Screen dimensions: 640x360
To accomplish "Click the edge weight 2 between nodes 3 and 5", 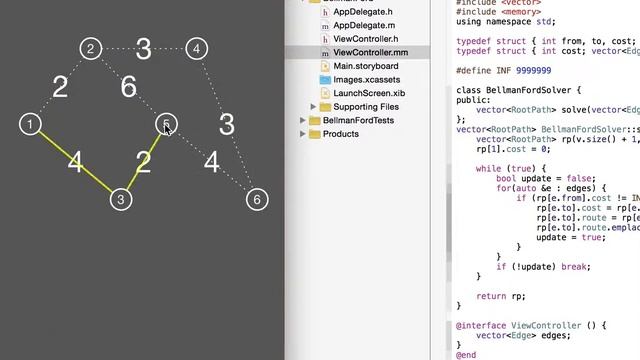I will (144, 162).
